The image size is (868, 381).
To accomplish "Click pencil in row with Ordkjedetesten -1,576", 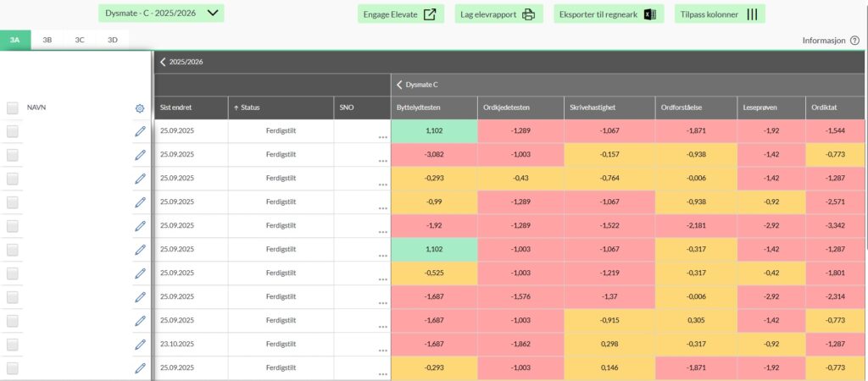I will pos(140,297).
